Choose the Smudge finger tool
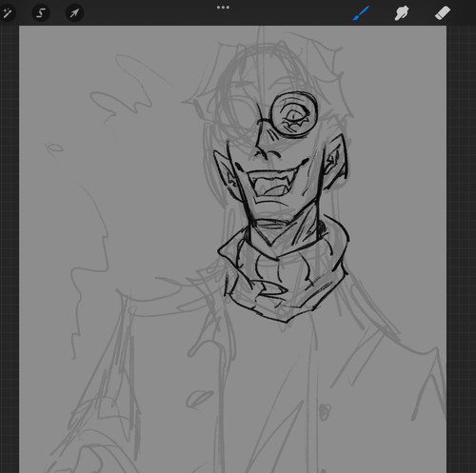The width and height of the screenshot is (476, 473). click(402, 13)
